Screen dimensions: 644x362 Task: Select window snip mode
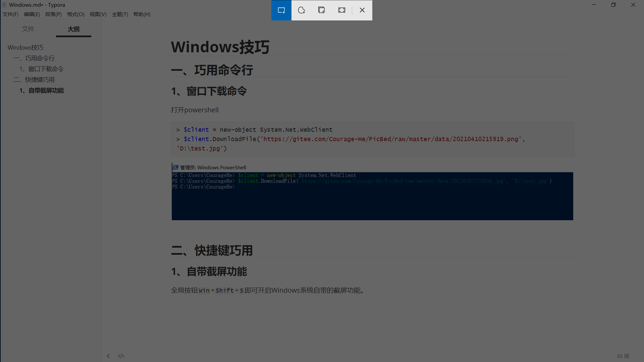pyautogui.click(x=322, y=10)
